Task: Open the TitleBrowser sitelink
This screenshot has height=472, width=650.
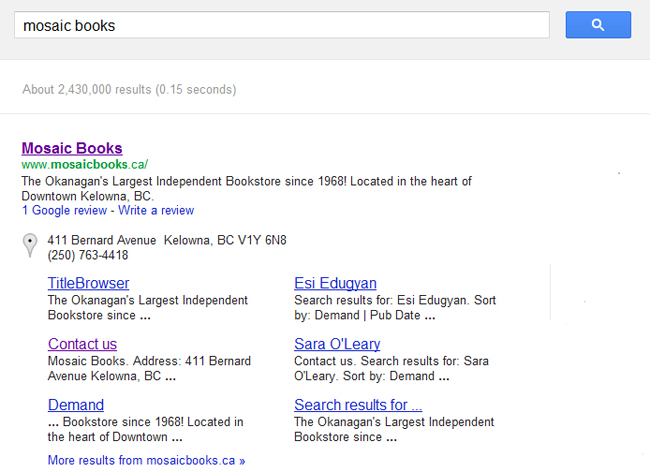Action: coord(88,283)
